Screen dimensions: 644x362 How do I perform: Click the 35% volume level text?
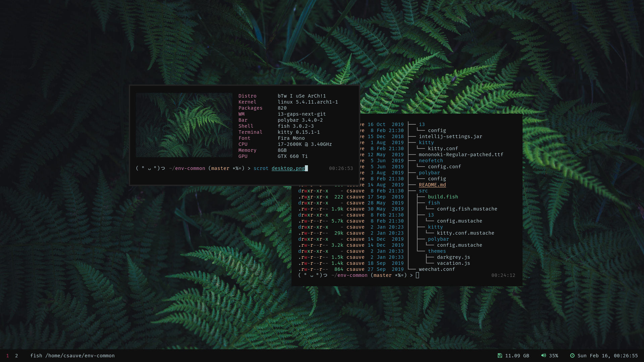553,356
